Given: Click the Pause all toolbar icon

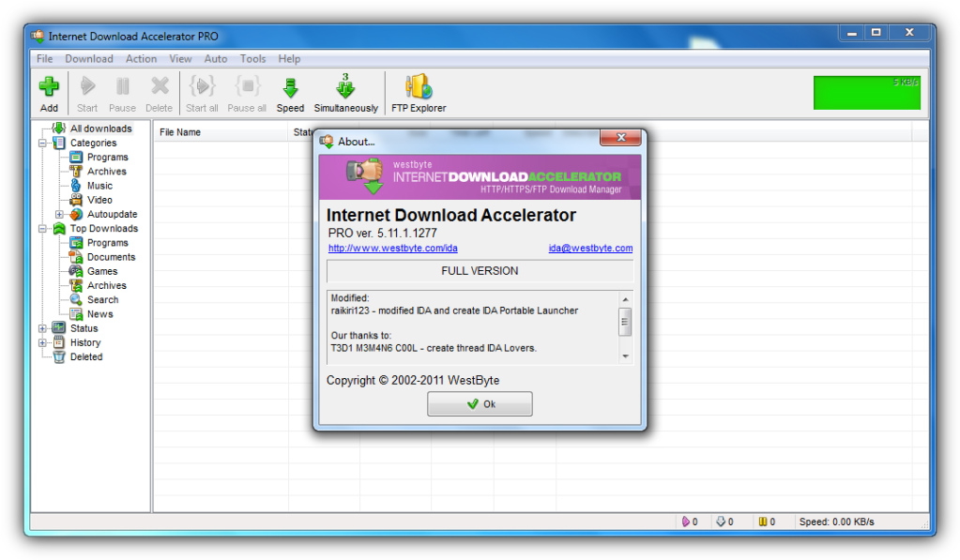Looking at the screenshot, I should click(x=248, y=86).
